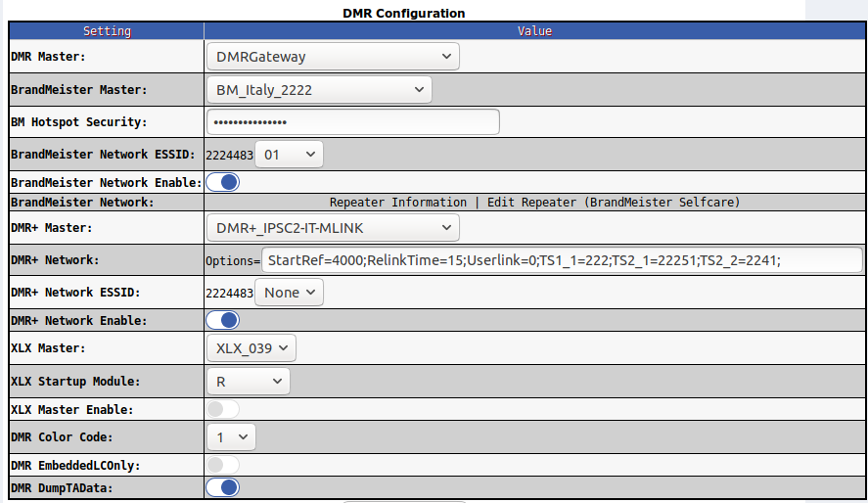868x503 pixels.
Task: Open DMR+ Network ESSID dropdown showing None
Action: 289,293
